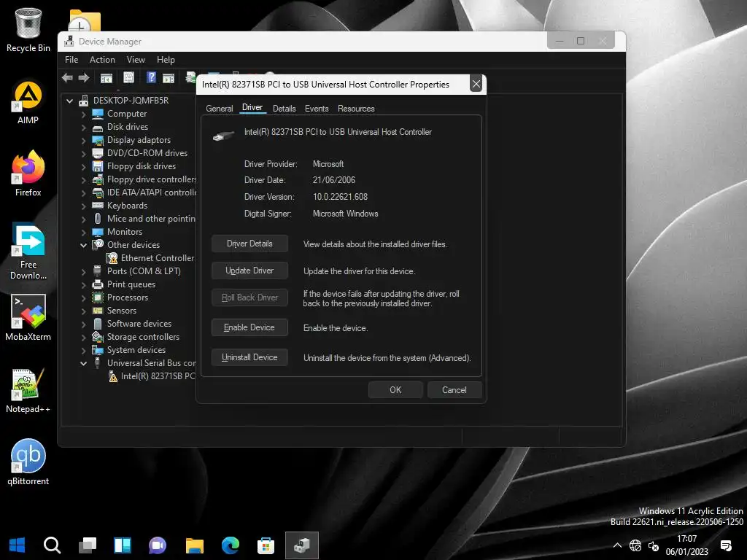Launch Microsoft Edge from the taskbar

tap(230, 545)
